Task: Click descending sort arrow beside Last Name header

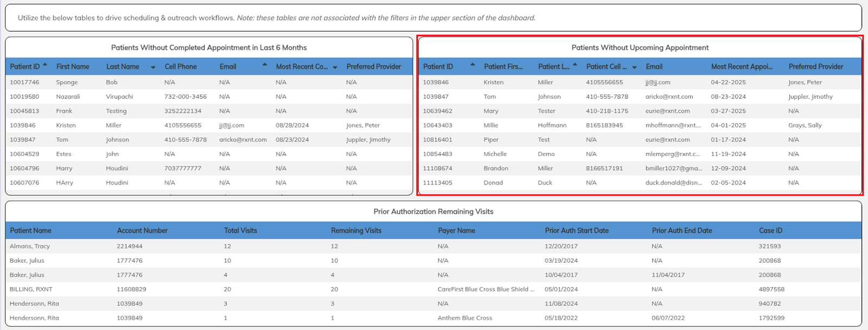Action: coord(153,67)
